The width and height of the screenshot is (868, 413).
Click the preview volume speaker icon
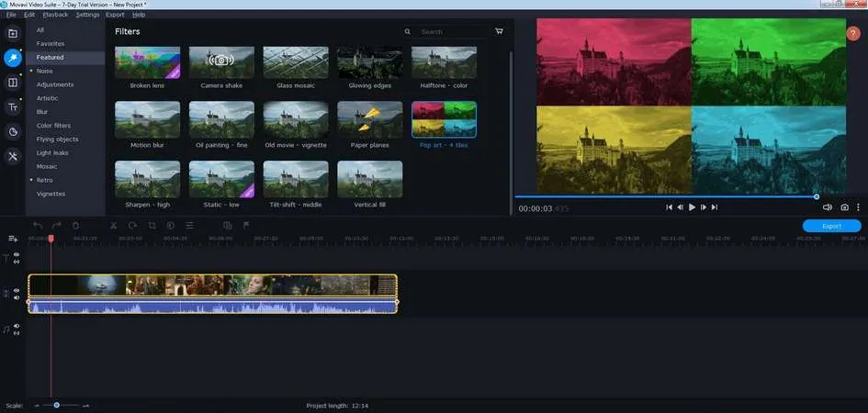pos(827,207)
